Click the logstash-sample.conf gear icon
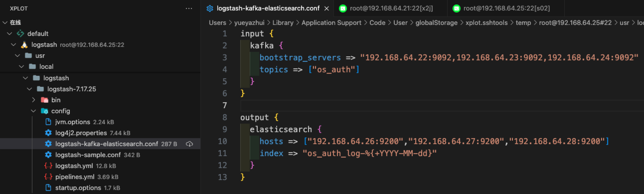The height and width of the screenshot is (194, 644). [48, 155]
